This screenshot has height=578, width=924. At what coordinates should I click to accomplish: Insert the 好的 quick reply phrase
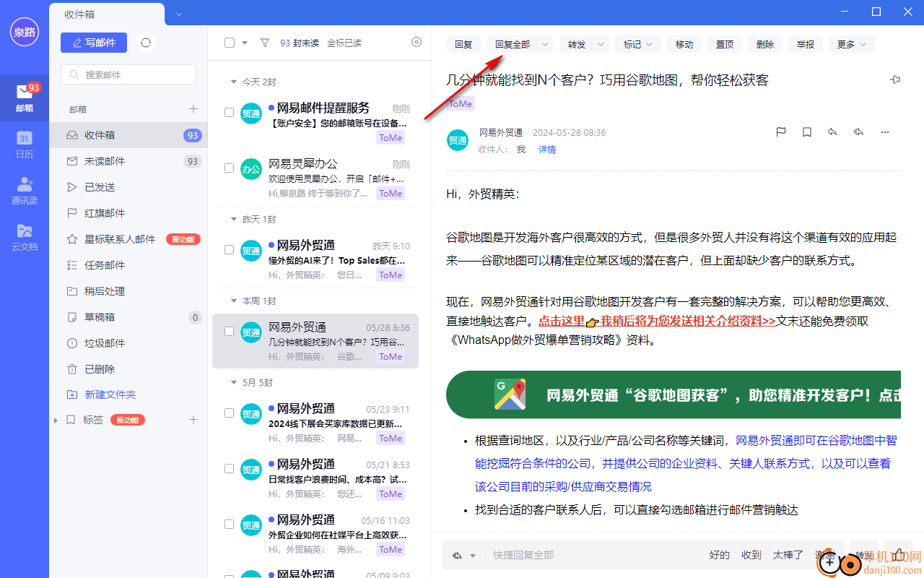coord(720,555)
